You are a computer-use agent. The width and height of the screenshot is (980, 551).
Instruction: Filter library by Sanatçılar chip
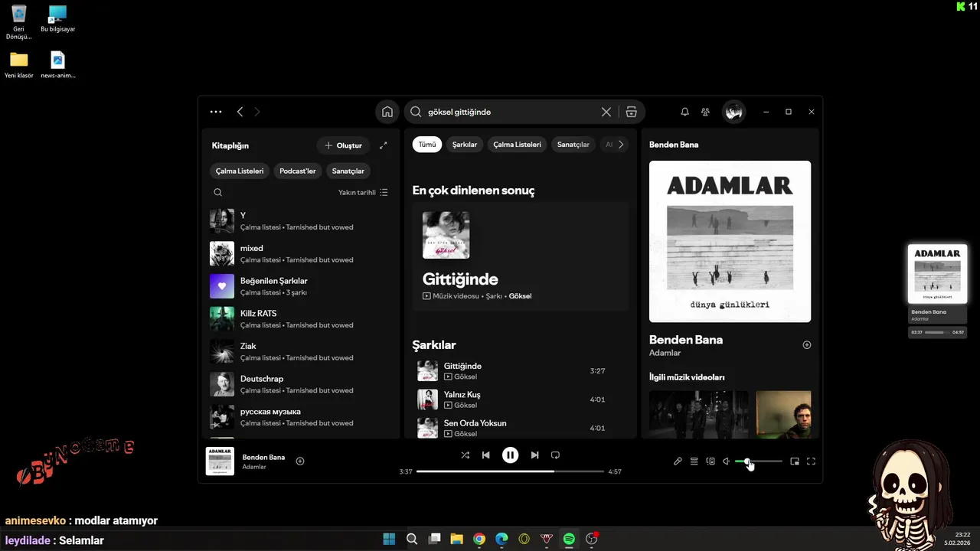[x=348, y=171]
